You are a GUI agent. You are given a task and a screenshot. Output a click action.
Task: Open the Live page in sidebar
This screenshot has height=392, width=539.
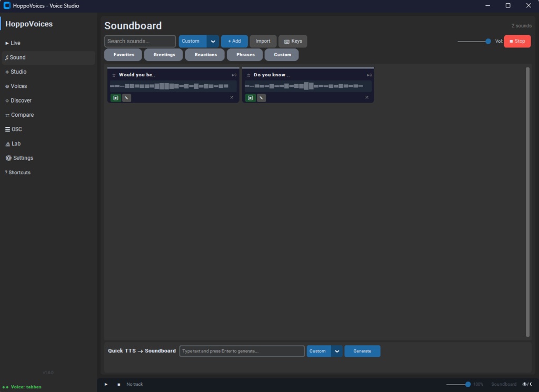coord(48,43)
